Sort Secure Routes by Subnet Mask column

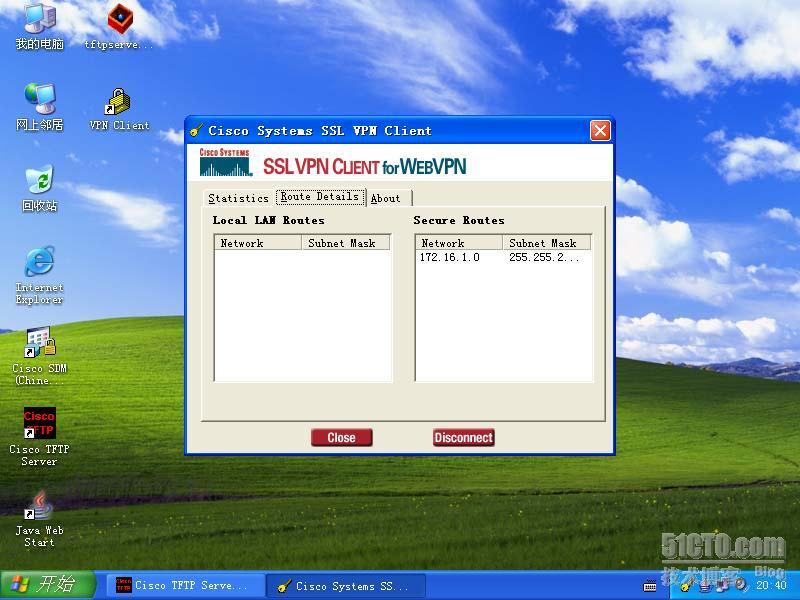pos(547,243)
